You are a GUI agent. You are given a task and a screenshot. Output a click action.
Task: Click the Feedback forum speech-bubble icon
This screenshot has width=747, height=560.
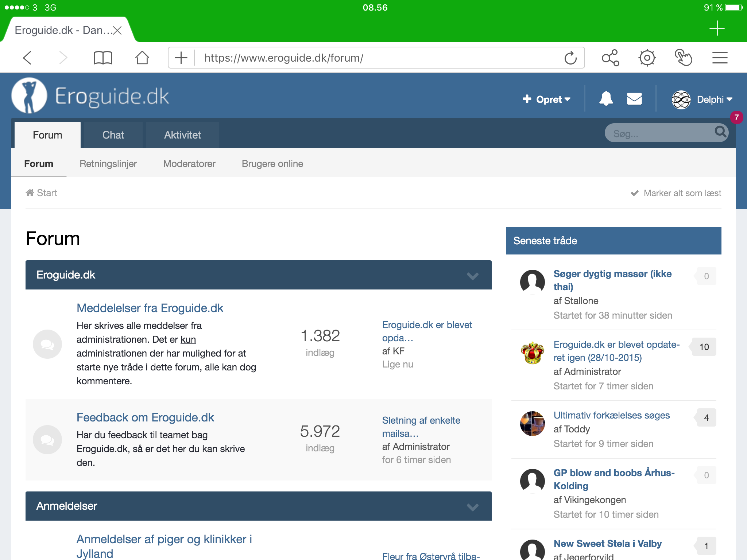(x=47, y=440)
